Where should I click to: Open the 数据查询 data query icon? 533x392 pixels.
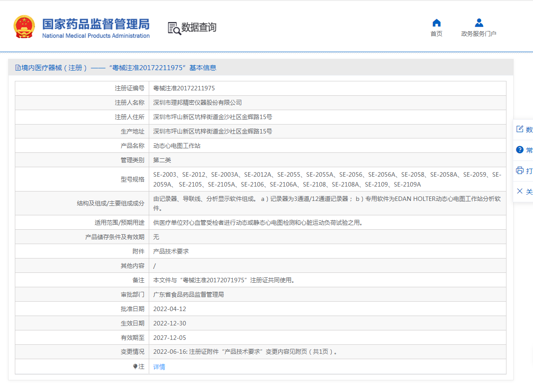tap(174, 28)
